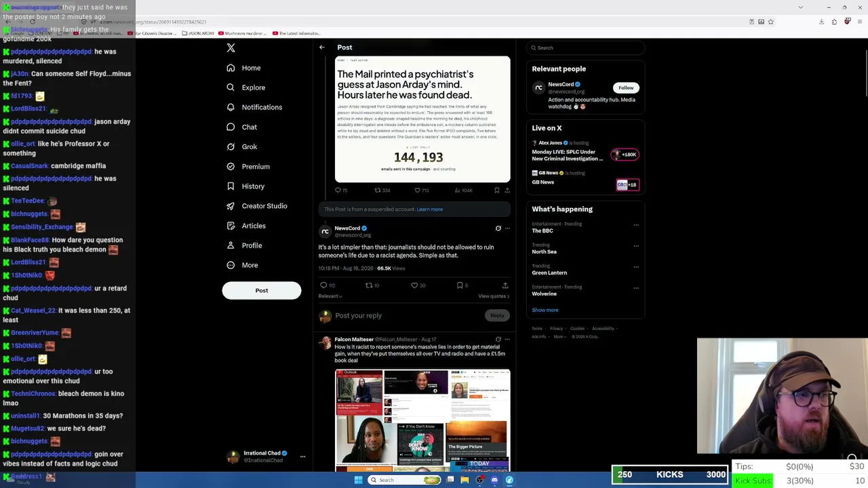This screenshot has width=868, height=488.
Task: Click inside the X Search box
Action: [x=587, y=47]
